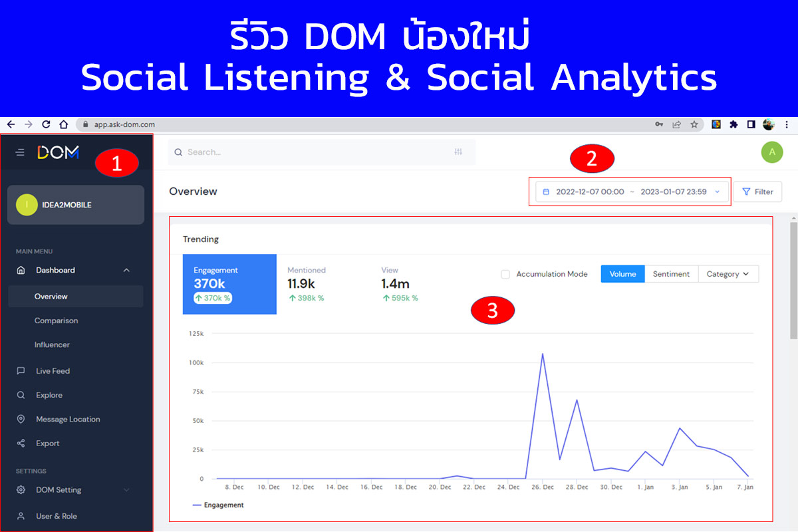Open the Category dropdown

coord(728,274)
